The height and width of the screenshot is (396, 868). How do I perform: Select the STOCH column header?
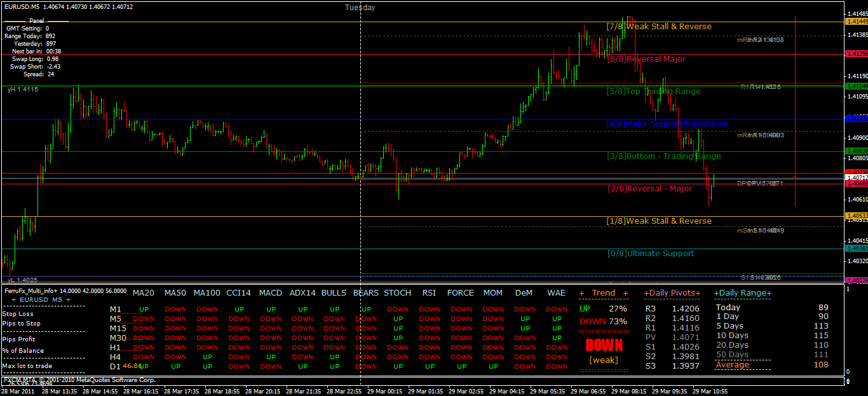pos(397,293)
